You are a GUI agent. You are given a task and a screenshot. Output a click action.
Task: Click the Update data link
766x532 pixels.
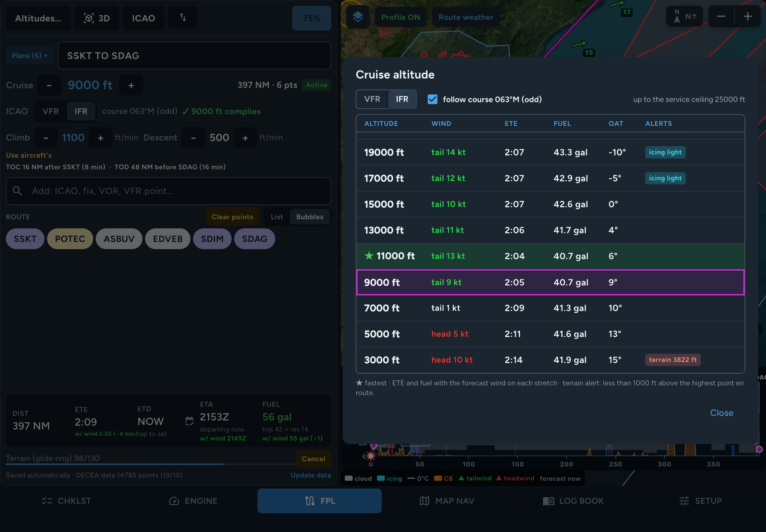click(311, 475)
